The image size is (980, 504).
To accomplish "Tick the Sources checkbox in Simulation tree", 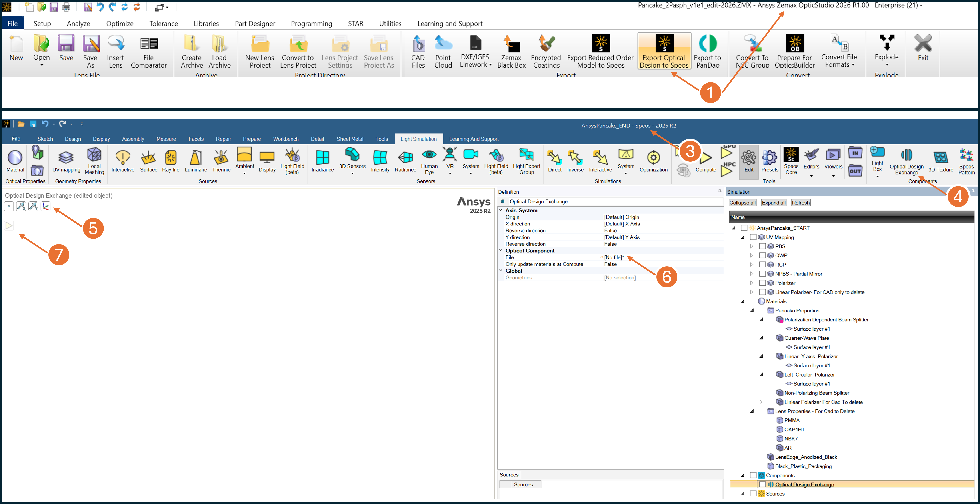I will 753,494.
